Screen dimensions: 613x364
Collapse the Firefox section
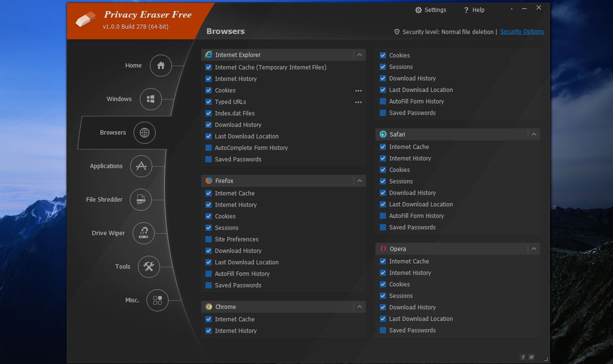click(360, 181)
